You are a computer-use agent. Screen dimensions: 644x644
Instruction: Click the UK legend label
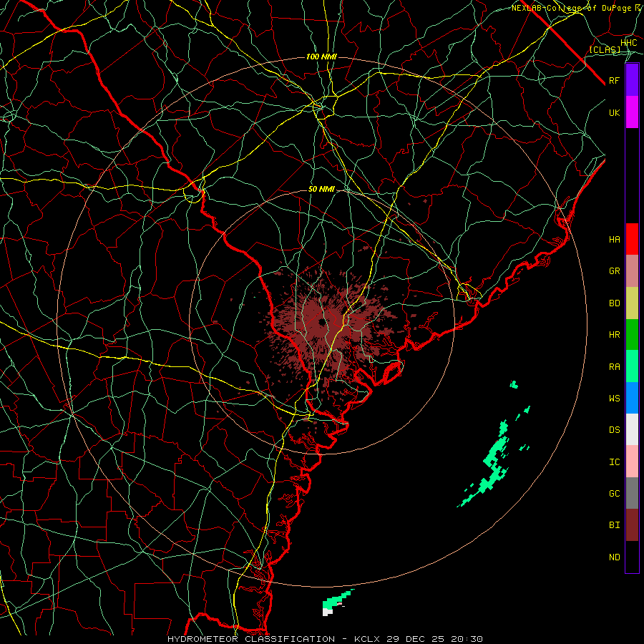615,112
